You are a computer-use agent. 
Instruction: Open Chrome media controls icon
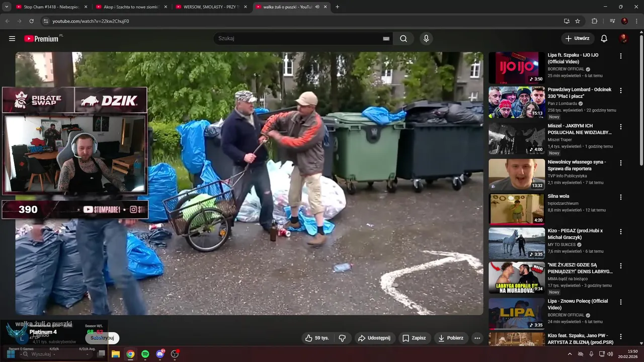612,21
